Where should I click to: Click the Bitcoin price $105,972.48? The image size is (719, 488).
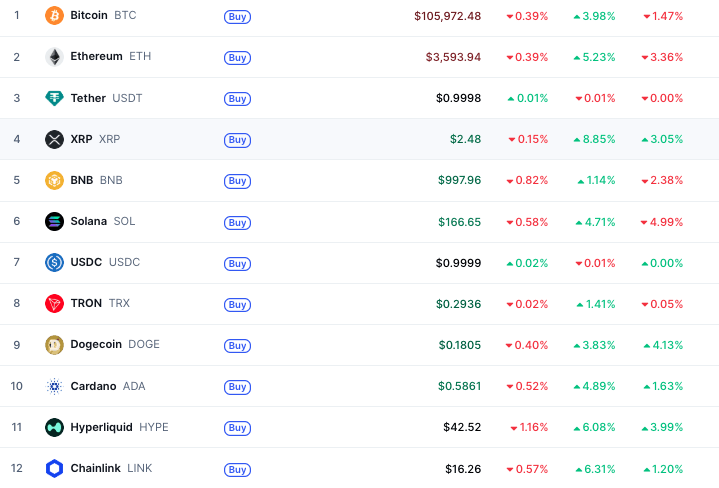pos(447,16)
